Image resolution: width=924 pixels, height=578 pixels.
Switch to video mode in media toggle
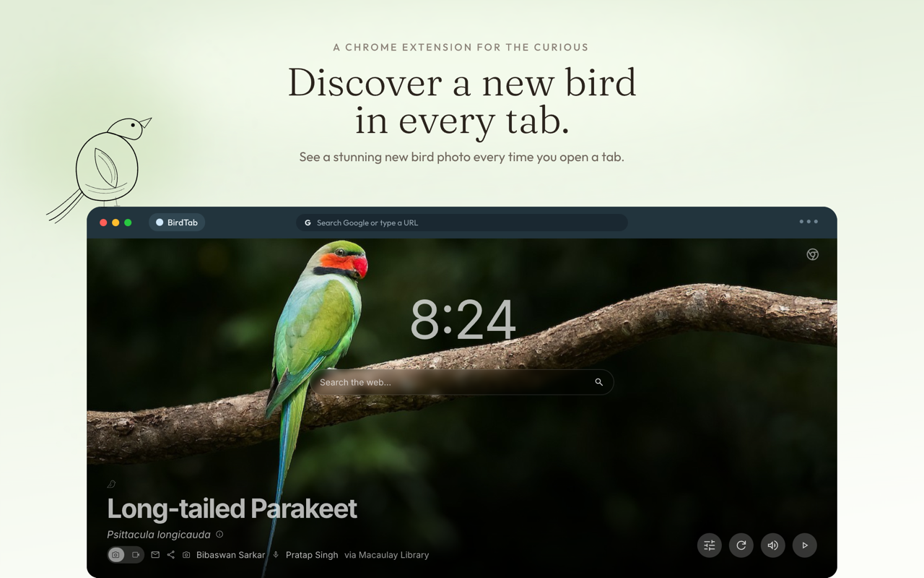point(136,555)
